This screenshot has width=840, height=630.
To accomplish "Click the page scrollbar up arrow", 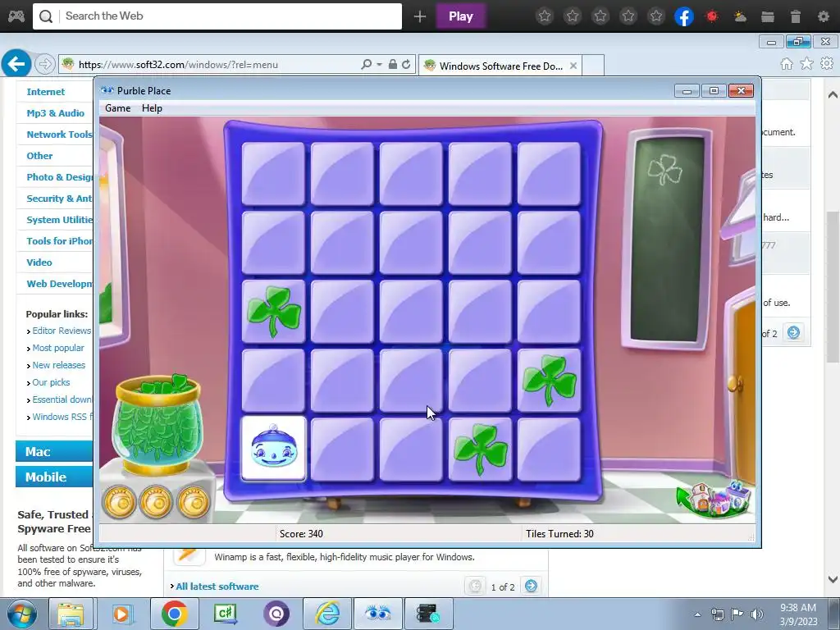I will point(833,95).
